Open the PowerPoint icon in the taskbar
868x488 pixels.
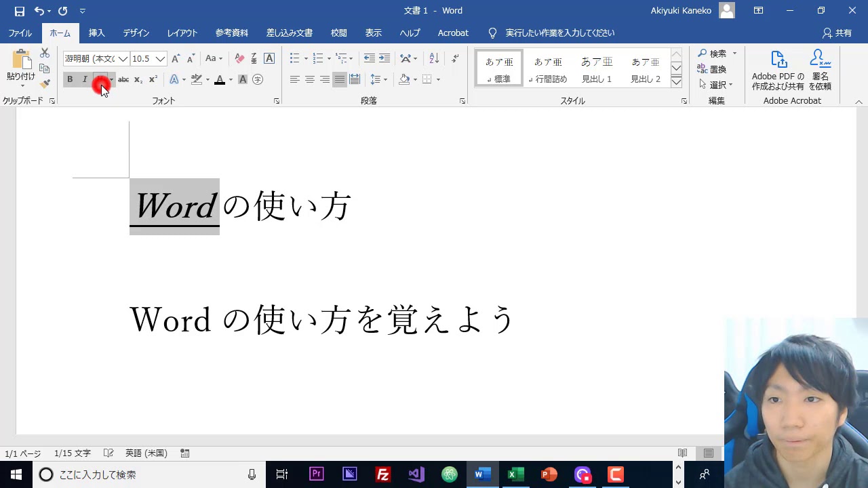pyautogui.click(x=549, y=474)
